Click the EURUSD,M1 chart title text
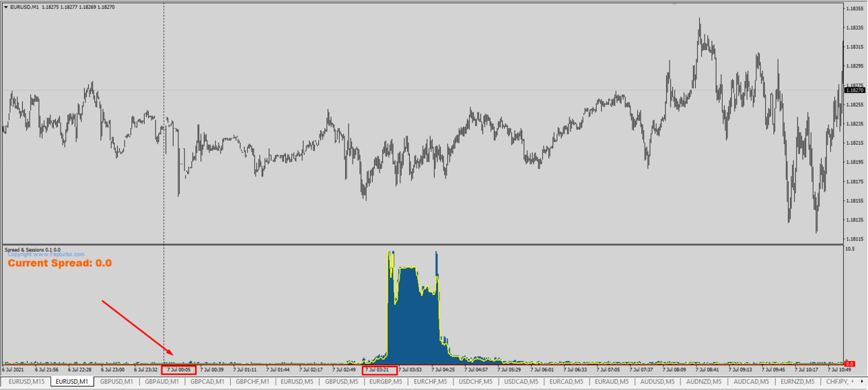Screen dimensions: 868x390 tap(25, 7)
